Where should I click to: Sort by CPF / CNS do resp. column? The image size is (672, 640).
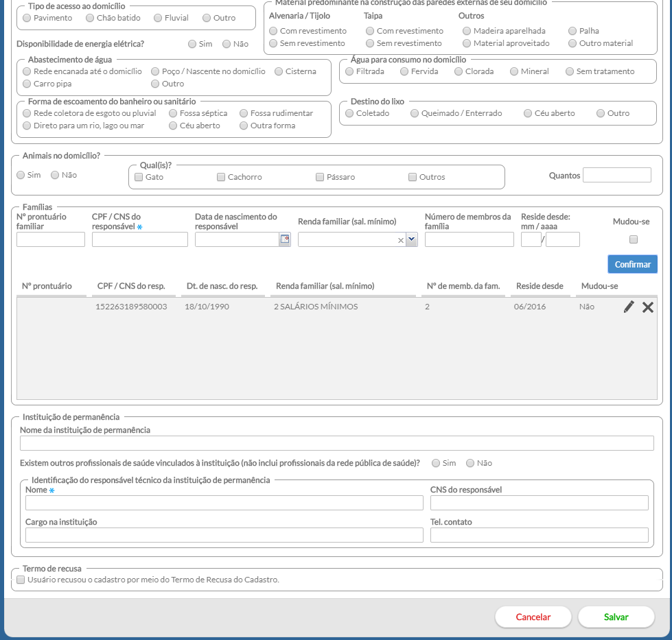point(131,286)
